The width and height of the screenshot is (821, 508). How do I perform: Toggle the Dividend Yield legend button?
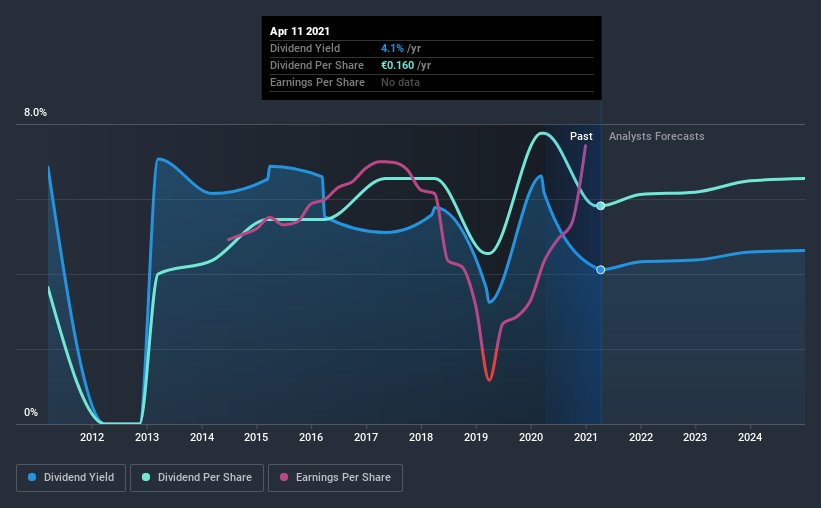(x=71, y=478)
